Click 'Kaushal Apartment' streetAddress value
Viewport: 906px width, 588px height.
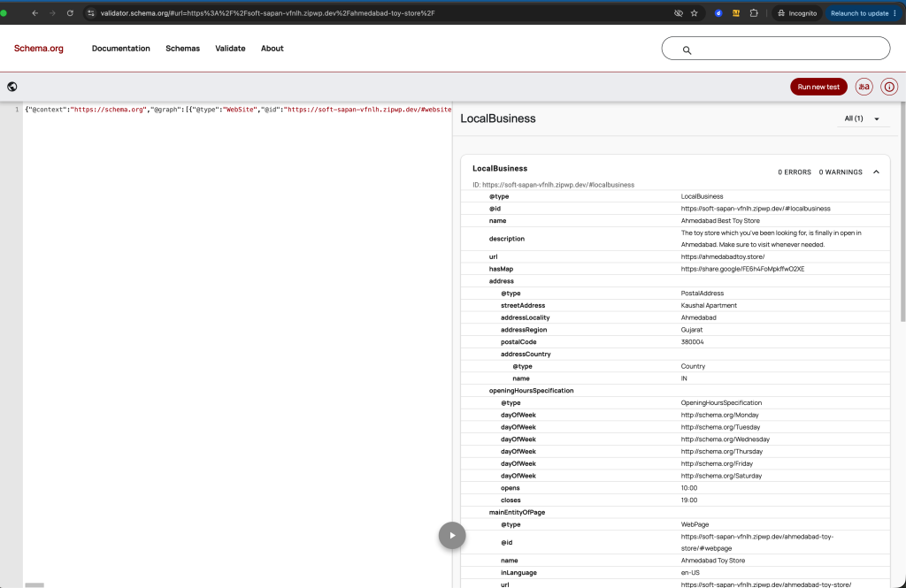(709, 306)
